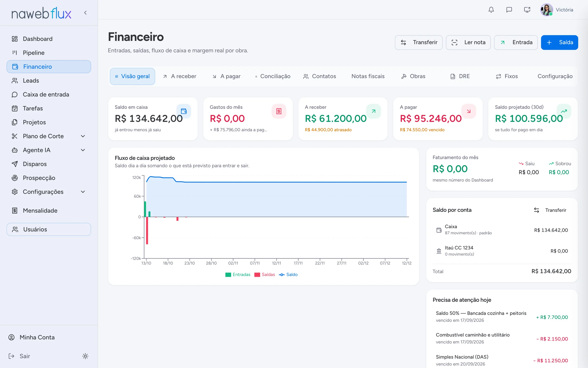This screenshot has height=368, width=588.
Task: Open the Caixa account row
Action: [502, 230]
